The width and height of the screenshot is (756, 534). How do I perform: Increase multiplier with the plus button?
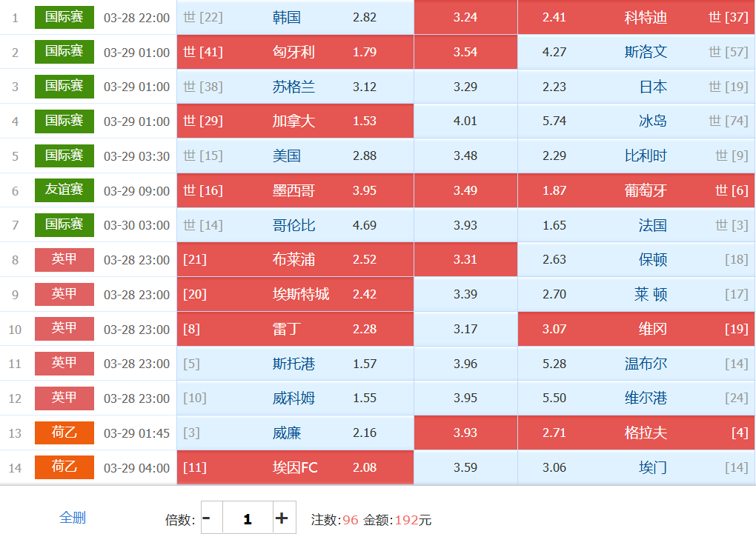(x=282, y=518)
